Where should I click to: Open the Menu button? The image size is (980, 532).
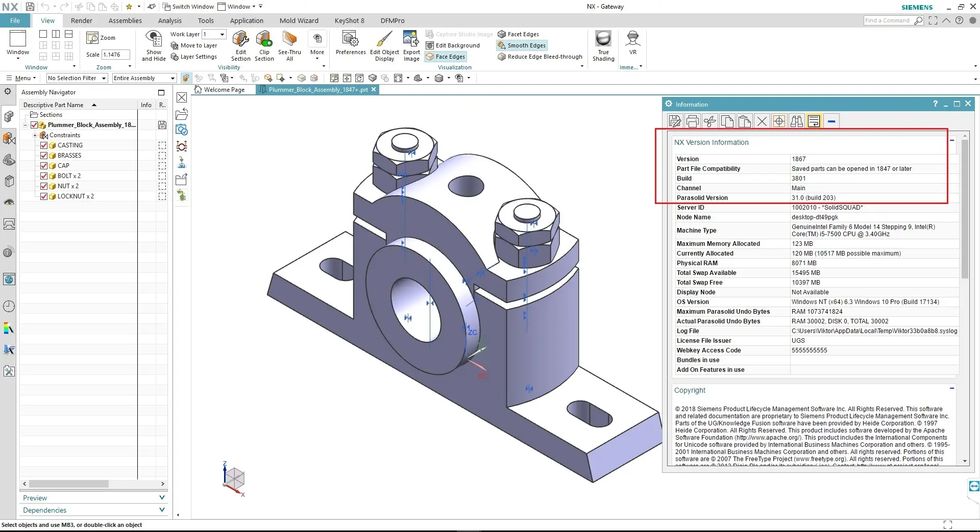[x=21, y=78]
